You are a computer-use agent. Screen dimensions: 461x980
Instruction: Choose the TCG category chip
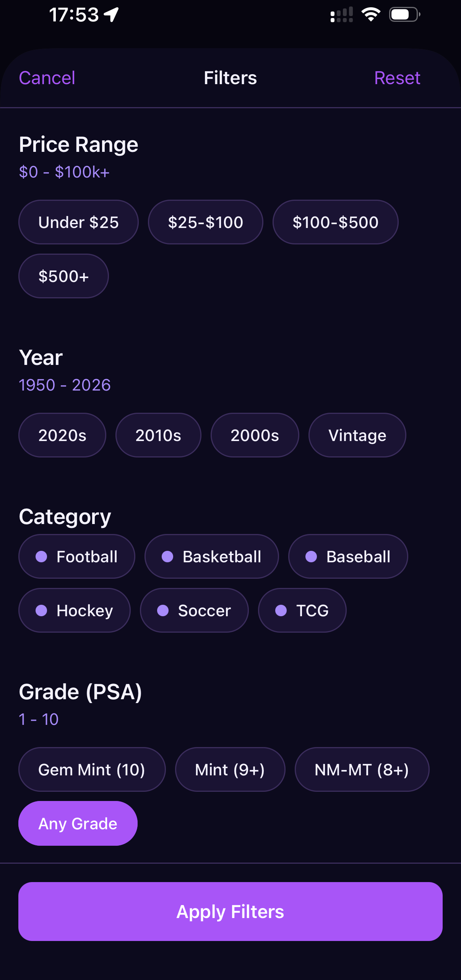(x=302, y=610)
